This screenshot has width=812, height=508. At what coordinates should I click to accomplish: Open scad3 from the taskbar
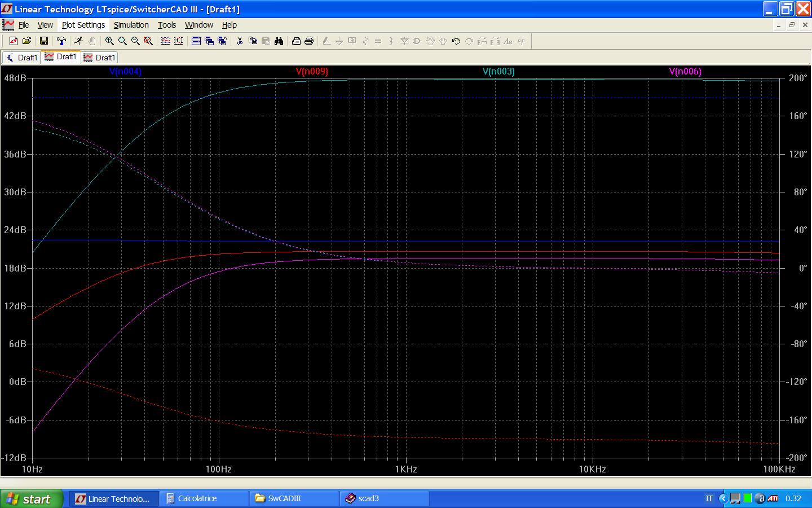click(x=385, y=499)
